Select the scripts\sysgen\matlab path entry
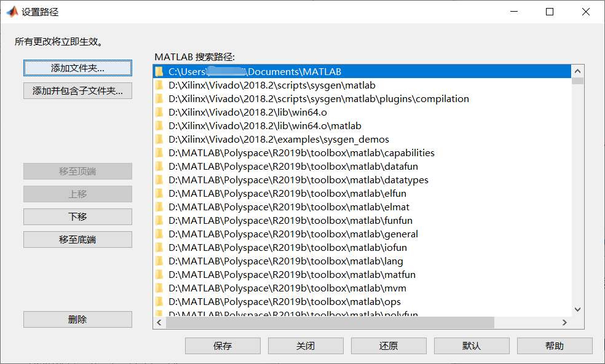 pos(362,85)
